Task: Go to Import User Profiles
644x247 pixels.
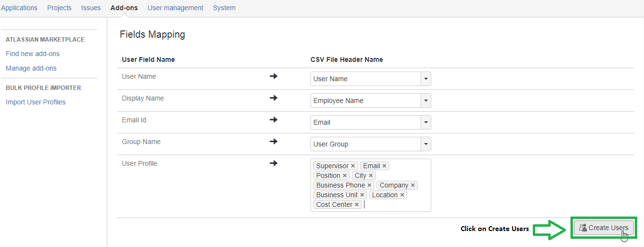Action: point(36,102)
